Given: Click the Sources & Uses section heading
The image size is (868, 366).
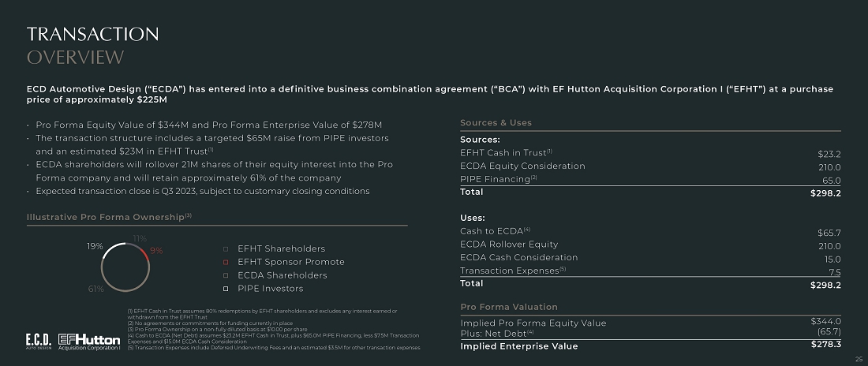Looking at the screenshot, I should pos(496,123).
